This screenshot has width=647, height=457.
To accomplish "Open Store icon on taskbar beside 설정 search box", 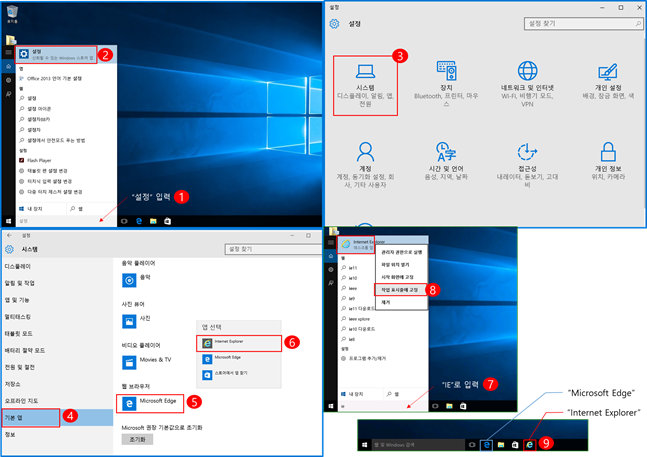I will pos(167,221).
